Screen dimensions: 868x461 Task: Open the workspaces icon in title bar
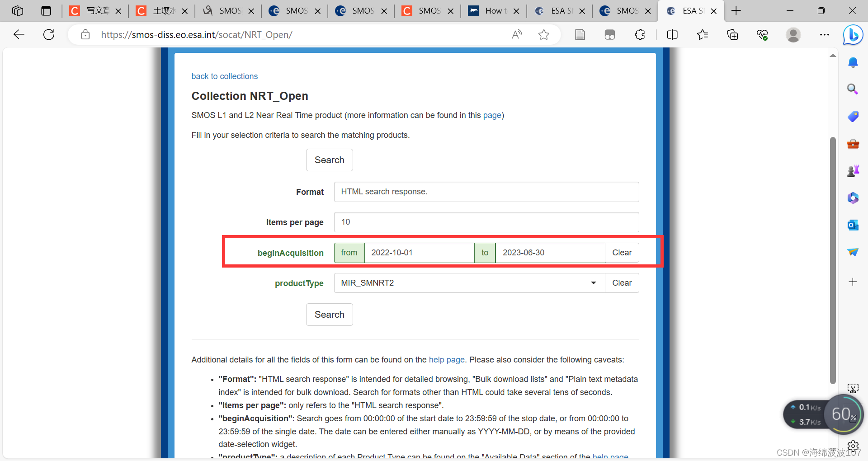pyautogui.click(x=18, y=11)
